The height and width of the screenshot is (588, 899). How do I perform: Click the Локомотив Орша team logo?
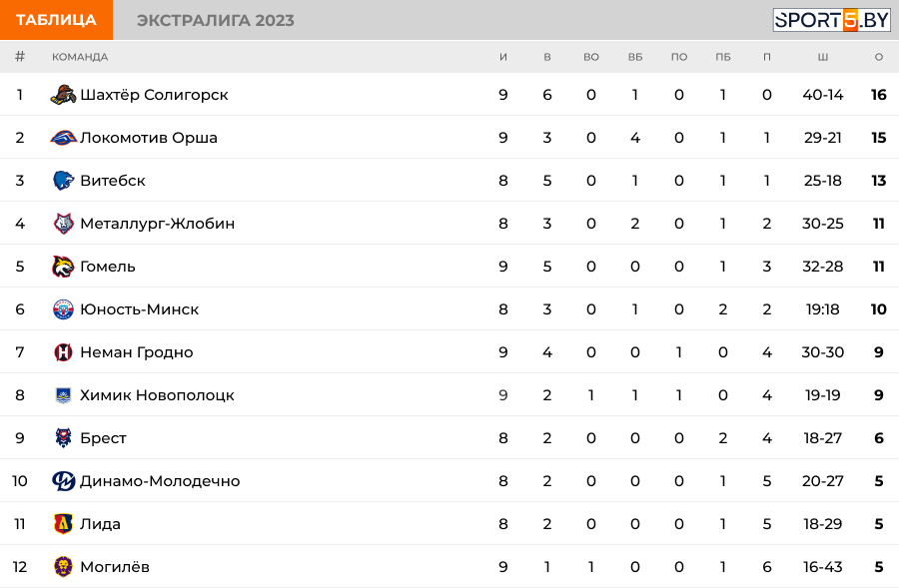click(x=63, y=138)
